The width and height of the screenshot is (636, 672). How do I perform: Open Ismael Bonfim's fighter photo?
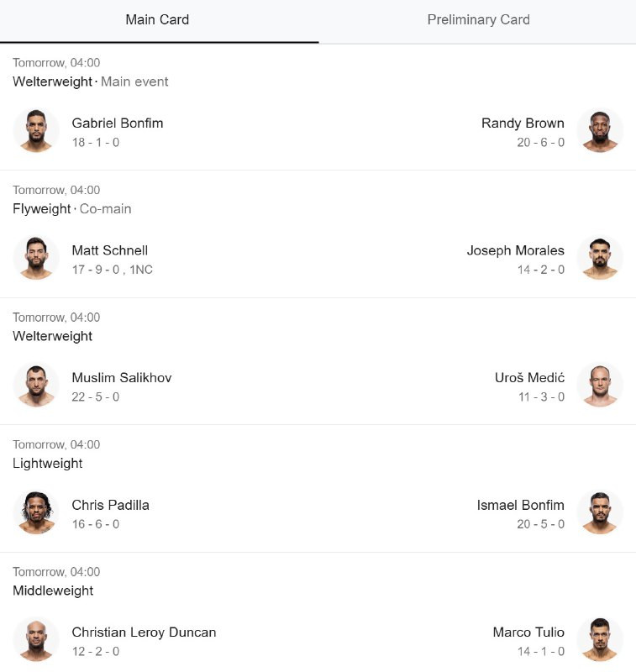coord(599,512)
